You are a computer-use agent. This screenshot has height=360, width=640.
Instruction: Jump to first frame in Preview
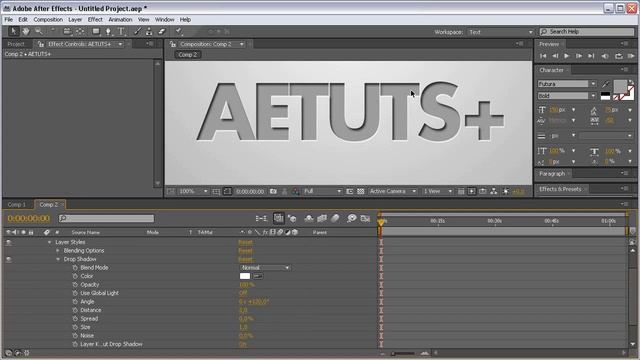[543, 56]
